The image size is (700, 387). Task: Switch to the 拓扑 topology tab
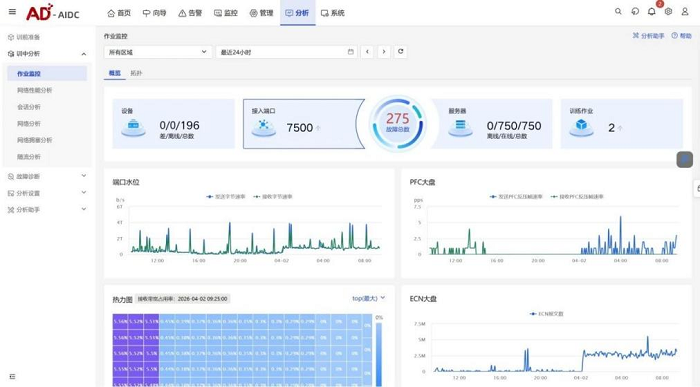click(x=136, y=73)
